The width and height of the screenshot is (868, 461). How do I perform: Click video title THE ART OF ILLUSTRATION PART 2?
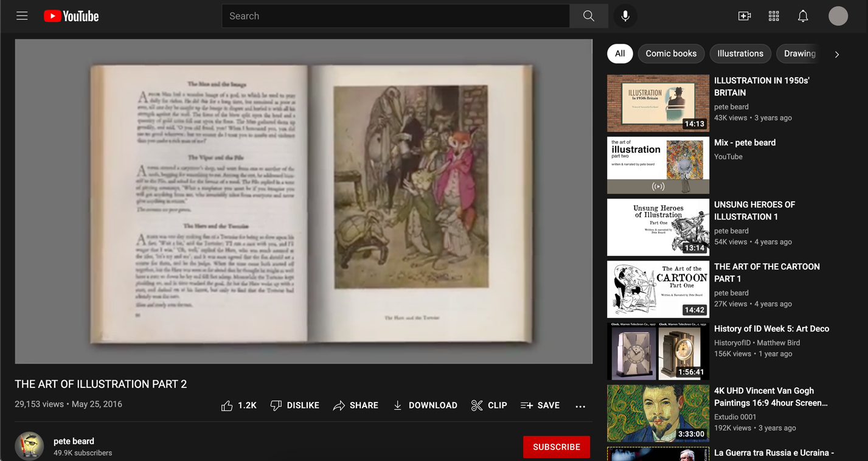pyautogui.click(x=100, y=384)
